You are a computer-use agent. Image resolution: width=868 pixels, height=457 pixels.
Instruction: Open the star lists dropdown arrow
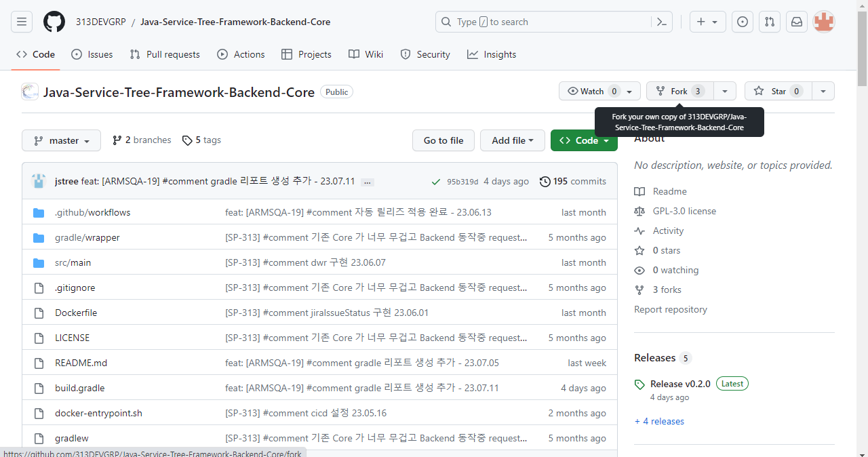(x=823, y=91)
